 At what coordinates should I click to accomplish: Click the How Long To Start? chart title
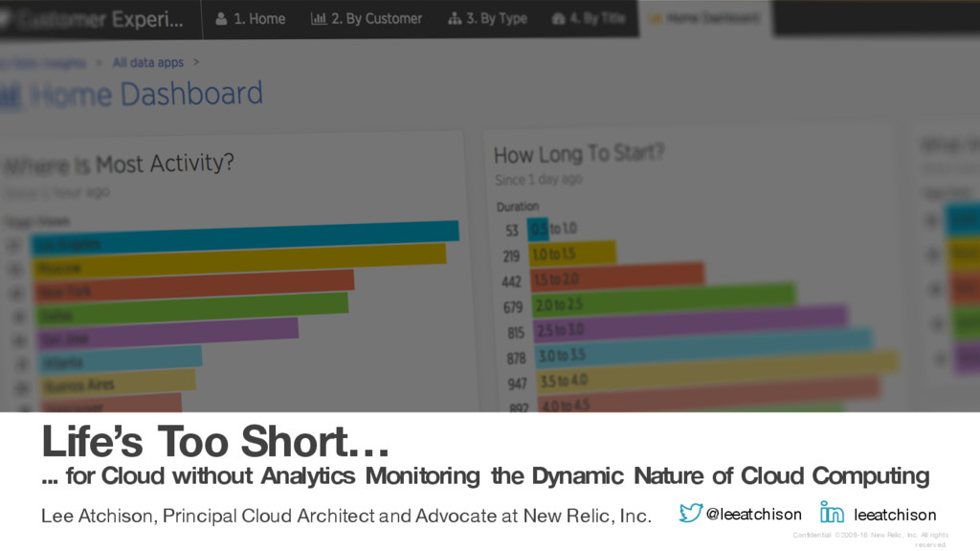point(579,154)
